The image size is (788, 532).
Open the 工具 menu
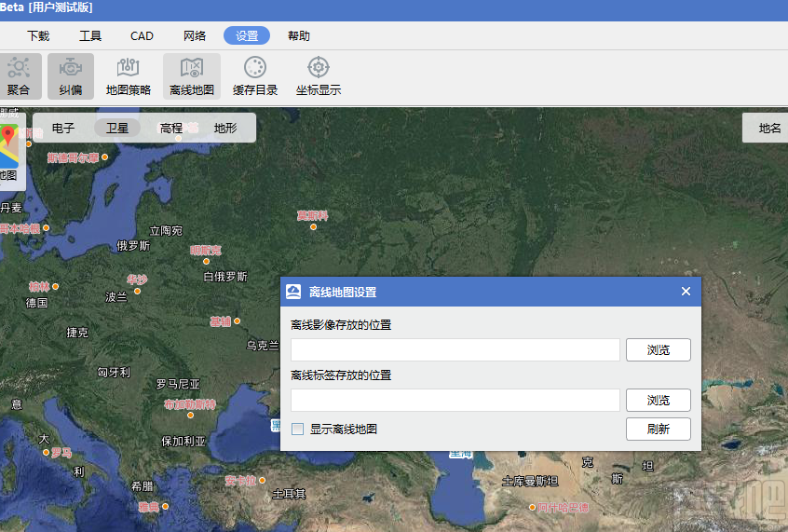[x=90, y=35]
